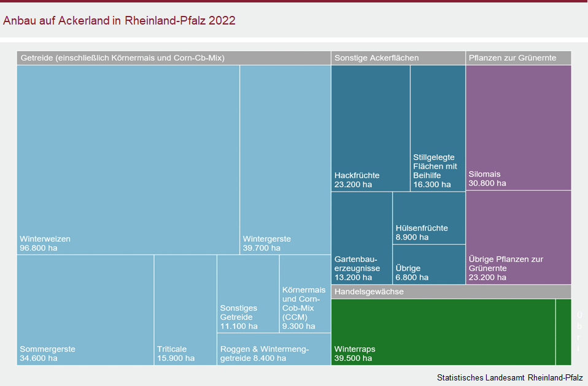
Task: Select the Stillgelegte Flächen mit Beihilfe tile
Action: (x=438, y=128)
